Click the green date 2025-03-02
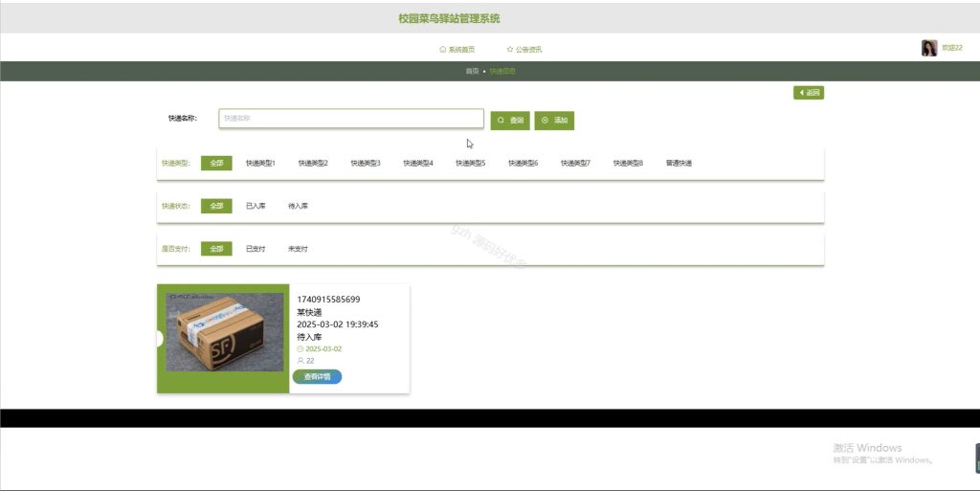980x491 pixels. (x=323, y=349)
